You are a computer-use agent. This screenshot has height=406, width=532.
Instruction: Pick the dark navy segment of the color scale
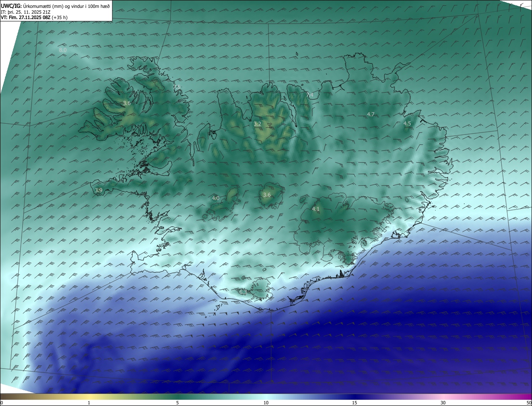click(355, 396)
